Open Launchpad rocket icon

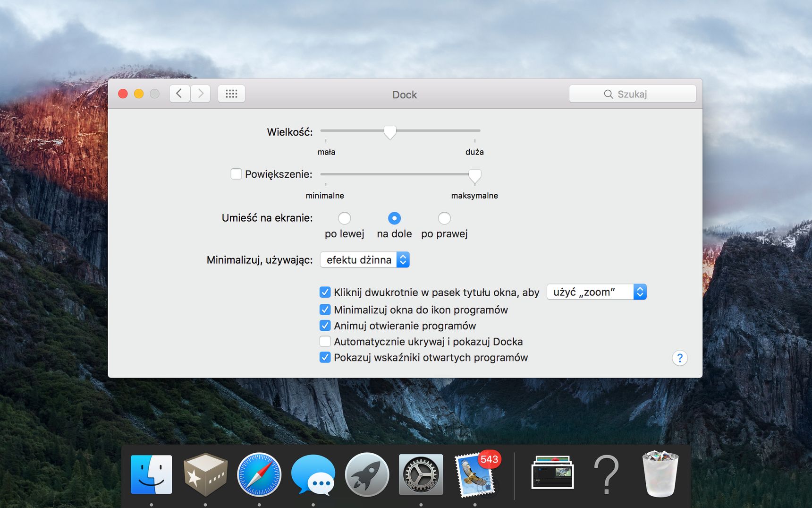coord(367,474)
